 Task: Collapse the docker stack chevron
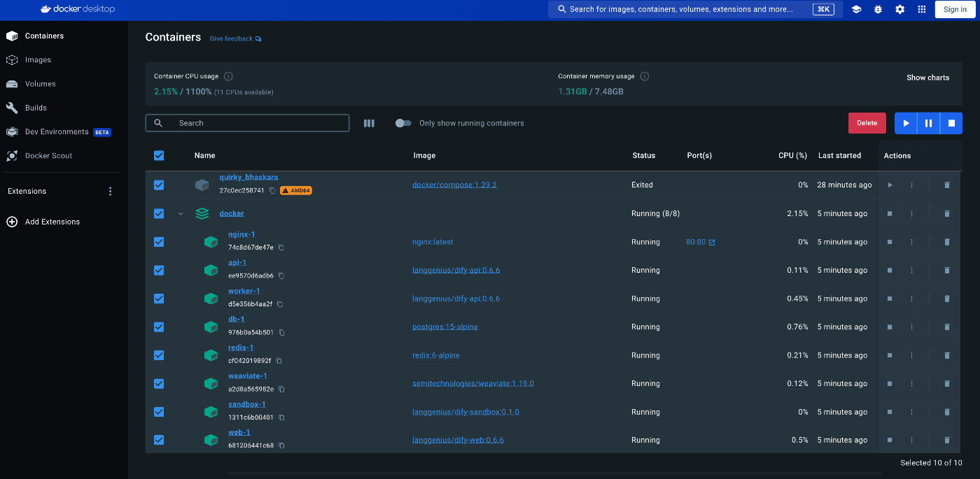181,214
